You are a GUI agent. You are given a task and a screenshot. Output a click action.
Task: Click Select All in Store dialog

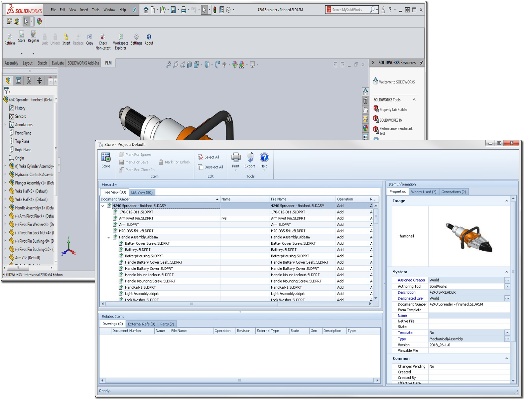coord(208,157)
